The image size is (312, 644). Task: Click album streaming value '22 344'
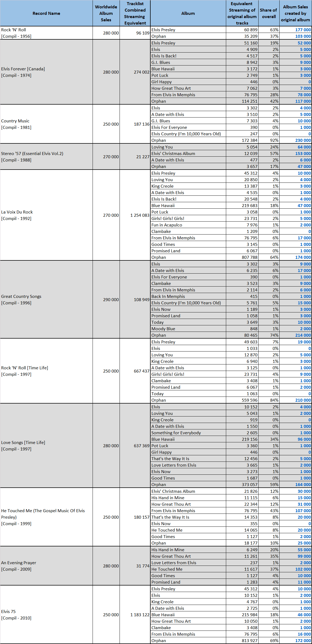(251, 504)
